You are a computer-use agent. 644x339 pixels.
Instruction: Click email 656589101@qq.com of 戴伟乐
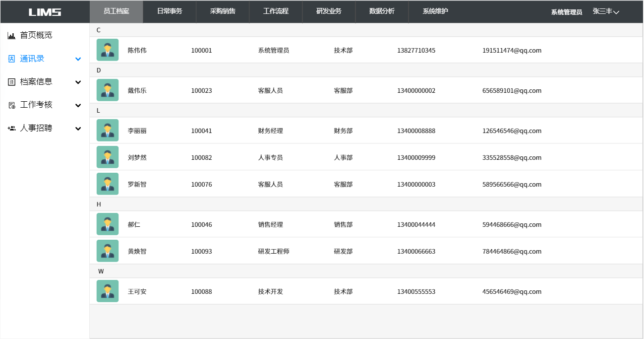point(512,91)
